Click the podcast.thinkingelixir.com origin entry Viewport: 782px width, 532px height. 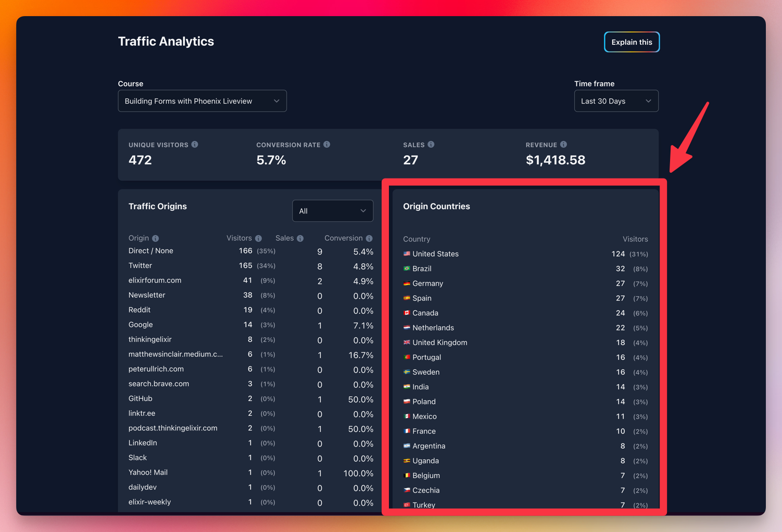point(173,428)
